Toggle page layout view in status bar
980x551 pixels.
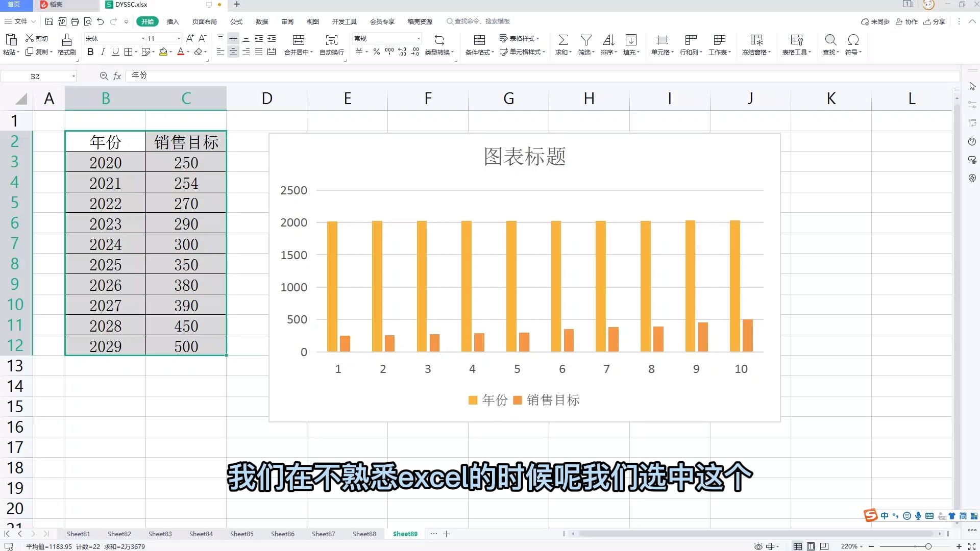coord(811,546)
